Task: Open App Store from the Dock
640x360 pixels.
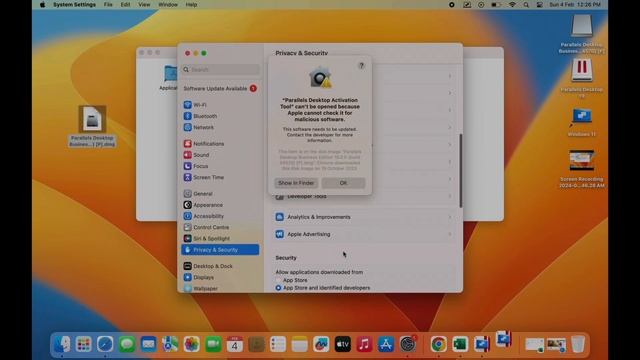Action: [x=386, y=344]
